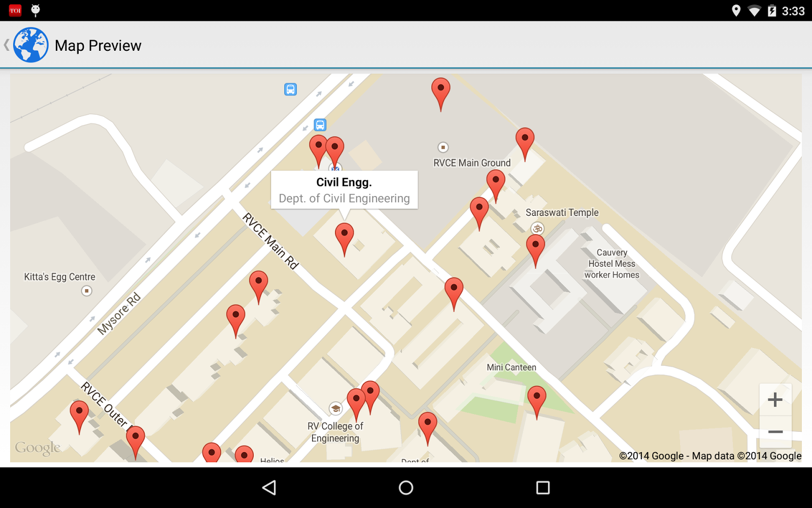
Task: Tap the Kitta's Egg Centre place dot icon
Action: point(87,291)
